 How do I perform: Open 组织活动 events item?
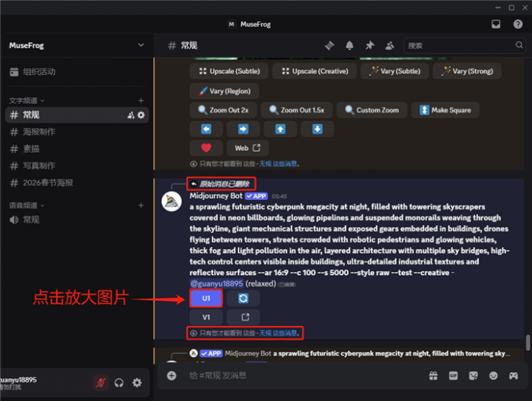77,71
